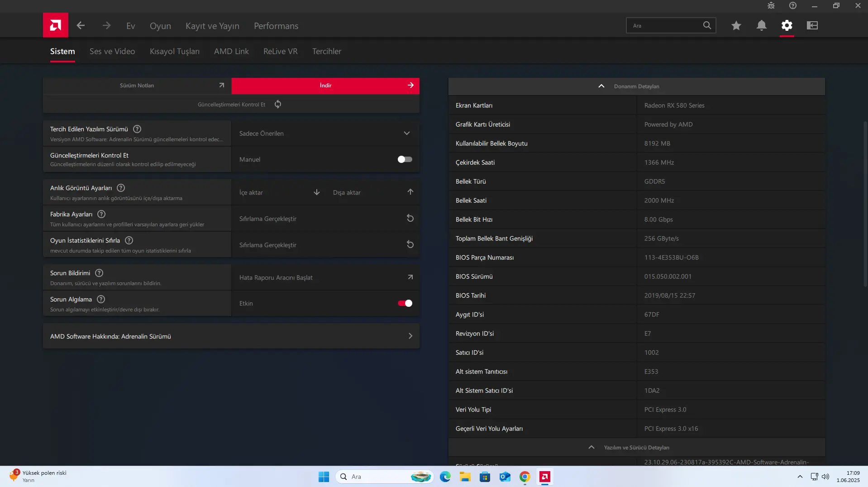
Task: Open help question mark in title bar
Action: pyautogui.click(x=793, y=5)
